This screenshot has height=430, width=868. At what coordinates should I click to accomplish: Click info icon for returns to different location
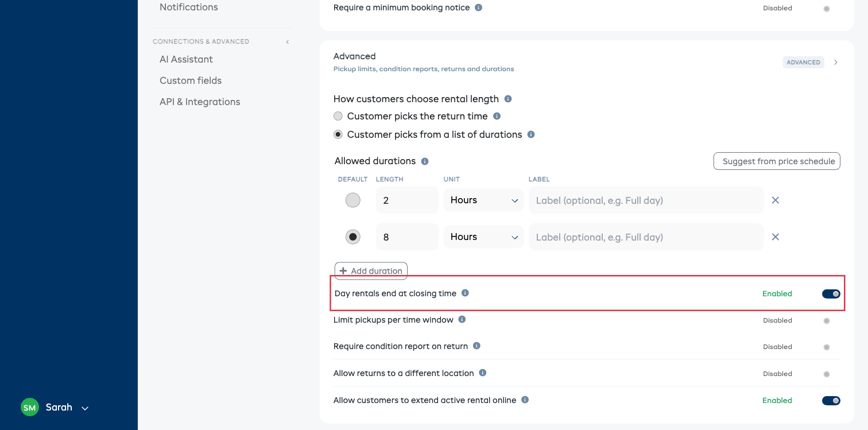pos(483,373)
